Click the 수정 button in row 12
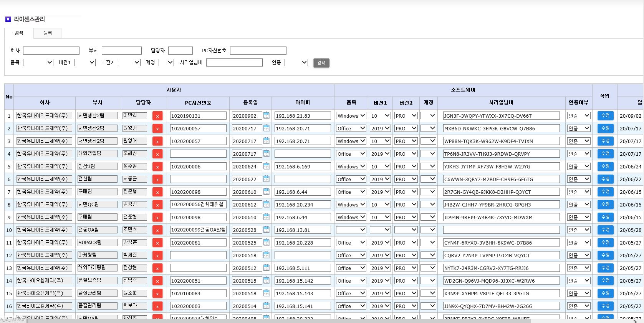 tap(605, 255)
